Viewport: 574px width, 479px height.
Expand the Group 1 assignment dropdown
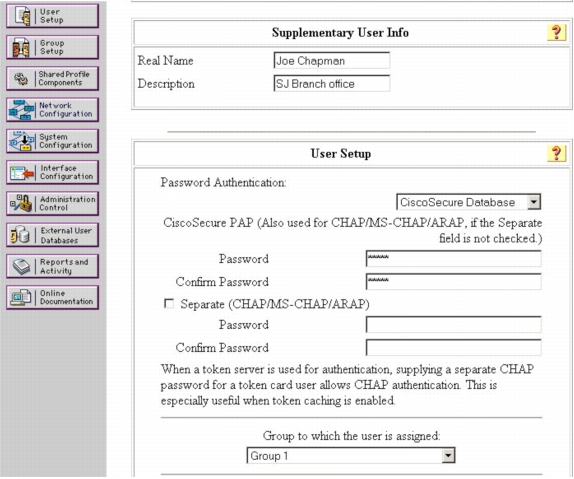click(x=351, y=456)
